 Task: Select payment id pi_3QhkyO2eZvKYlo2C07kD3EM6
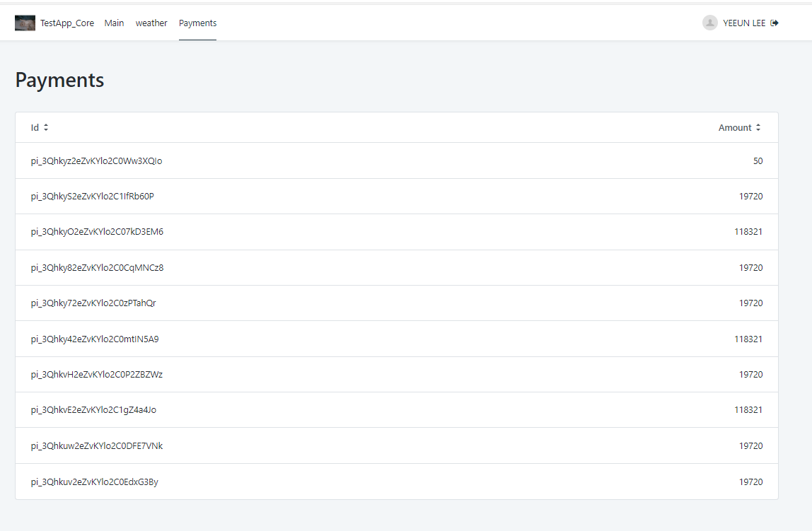tap(97, 232)
